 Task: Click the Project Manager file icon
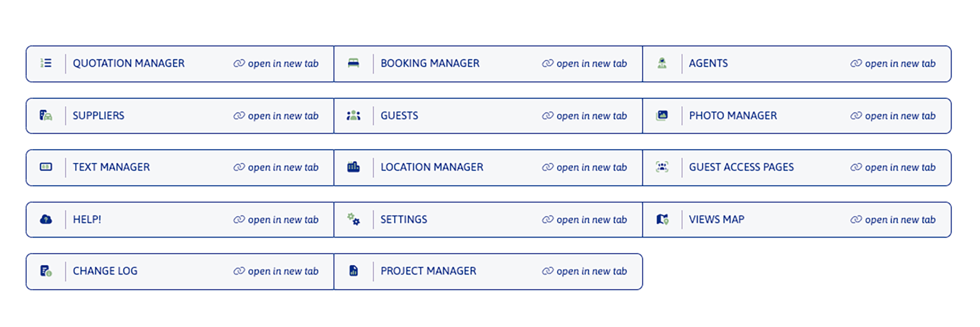[353, 271]
